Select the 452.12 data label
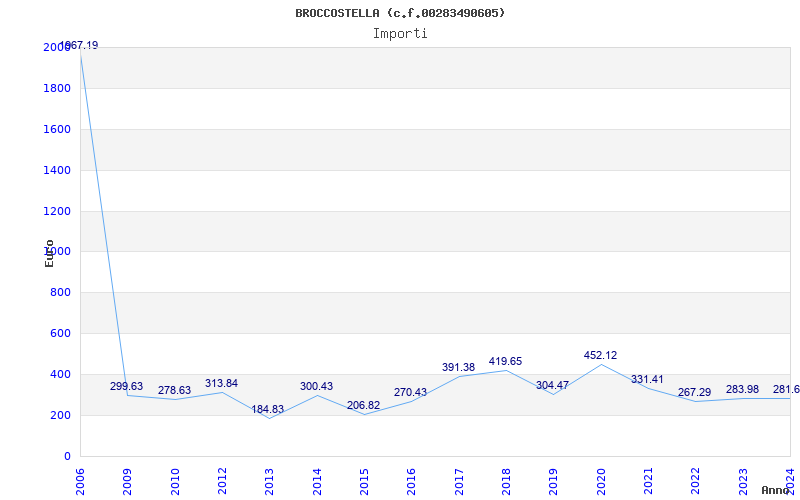Image resolution: width=800 pixels, height=500 pixels. tap(600, 355)
